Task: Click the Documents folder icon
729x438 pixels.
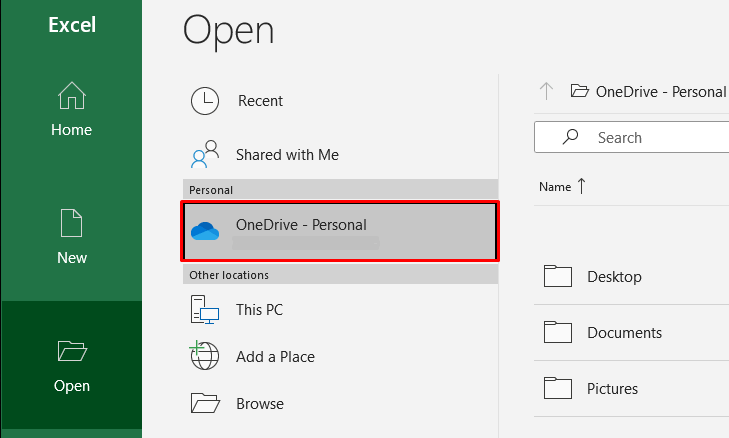Action: tap(558, 332)
